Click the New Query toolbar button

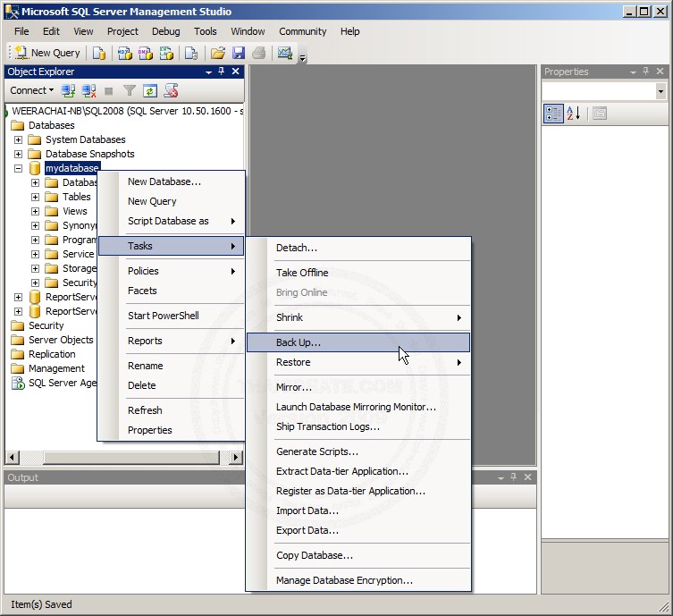click(x=47, y=53)
